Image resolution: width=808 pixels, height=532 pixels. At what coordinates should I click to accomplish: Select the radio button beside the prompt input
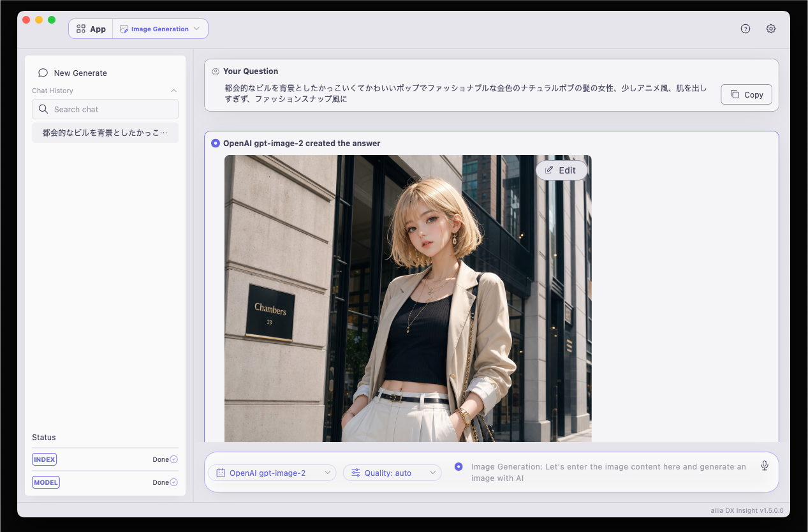click(x=459, y=467)
